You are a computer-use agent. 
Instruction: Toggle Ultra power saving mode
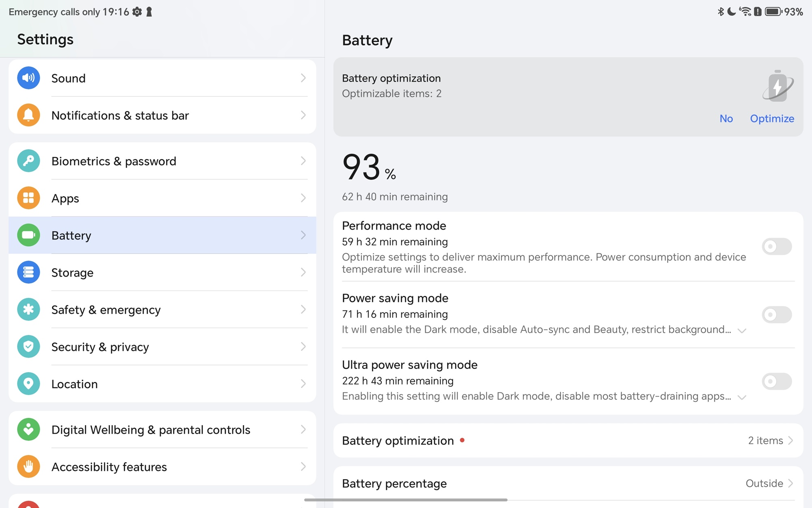click(x=776, y=382)
